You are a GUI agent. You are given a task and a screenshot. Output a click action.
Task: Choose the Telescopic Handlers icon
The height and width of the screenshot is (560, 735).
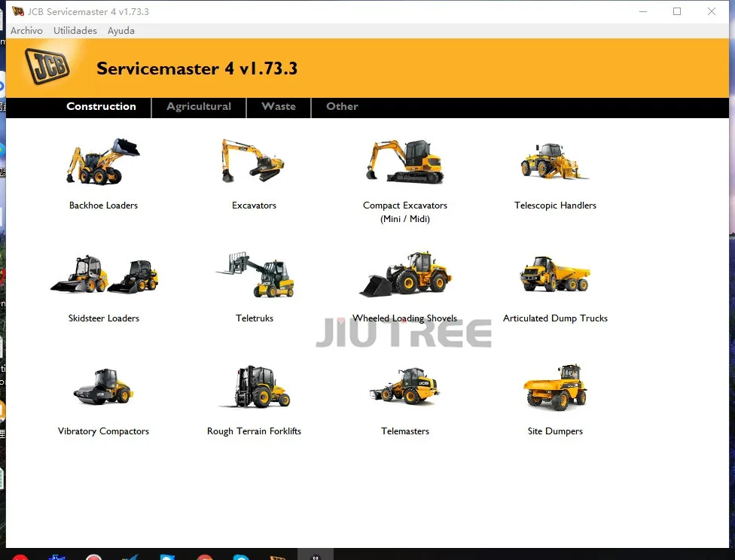pyautogui.click(x=555, y=160)
